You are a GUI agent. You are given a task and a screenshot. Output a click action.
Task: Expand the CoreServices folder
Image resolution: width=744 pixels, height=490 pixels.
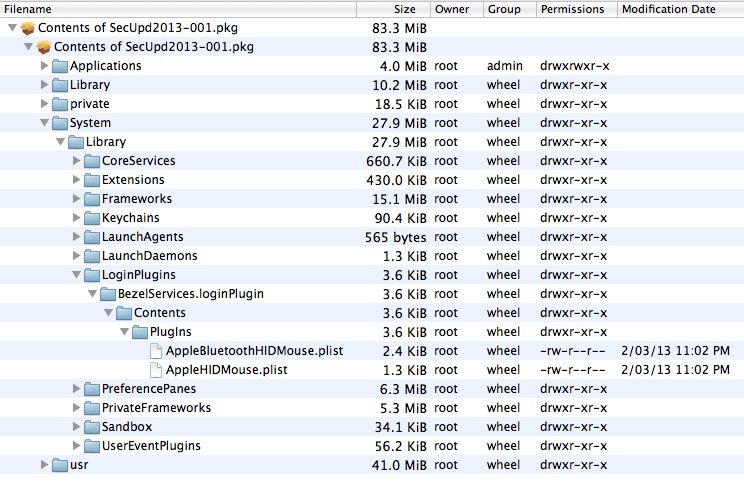click(x=77, y=160)
